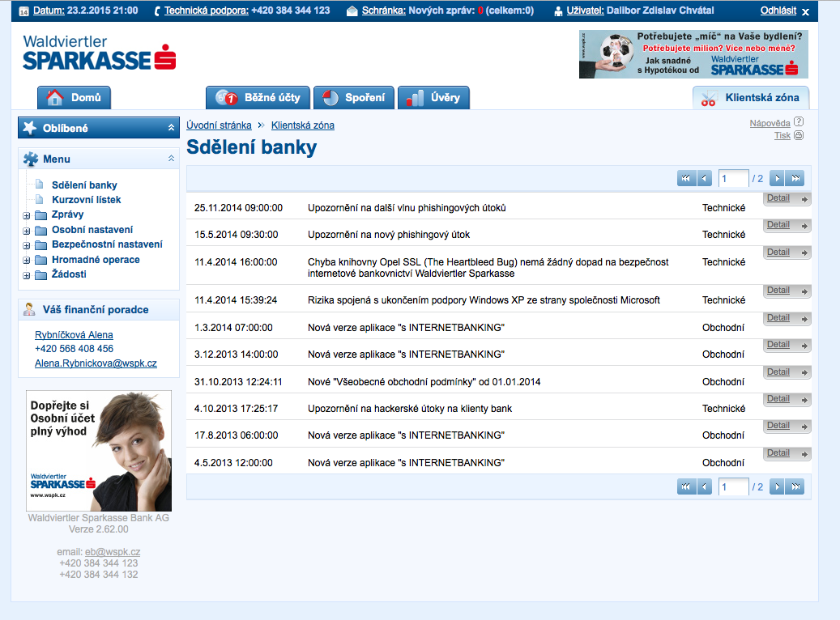Viewport: 840px width, 620px height.
Task: Open Detail for 1.3.2014 message
Action: (787, 319)
